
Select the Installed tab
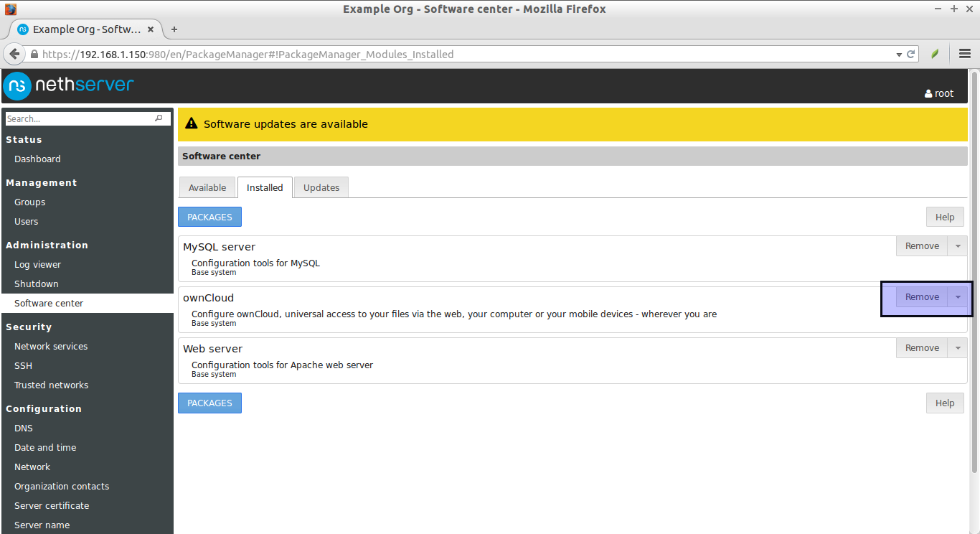tap(265, 187)
